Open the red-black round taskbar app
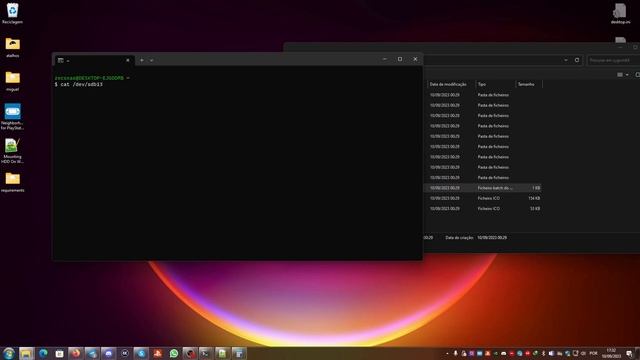This screenshot has height=360, width=640. click(x=190, y=353)
